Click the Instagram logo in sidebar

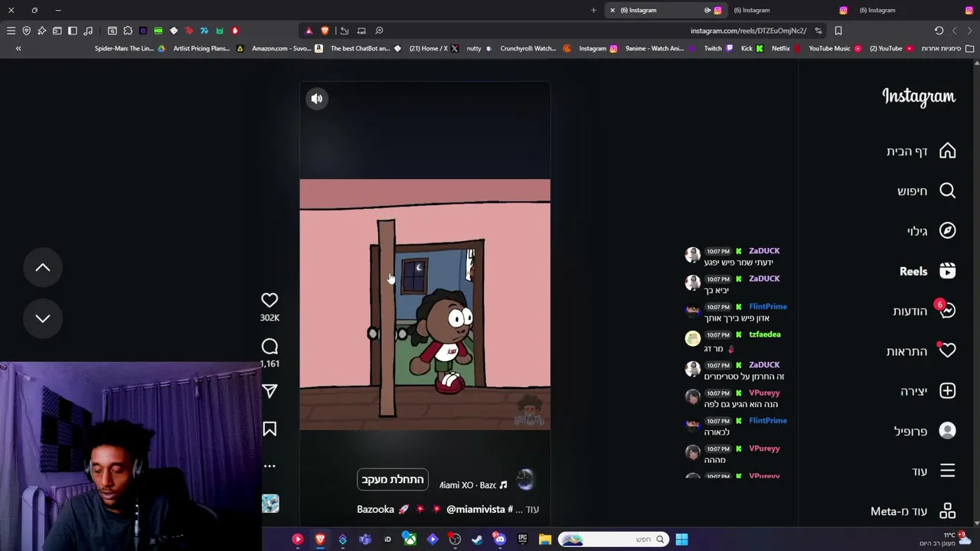tap(919, 96)
